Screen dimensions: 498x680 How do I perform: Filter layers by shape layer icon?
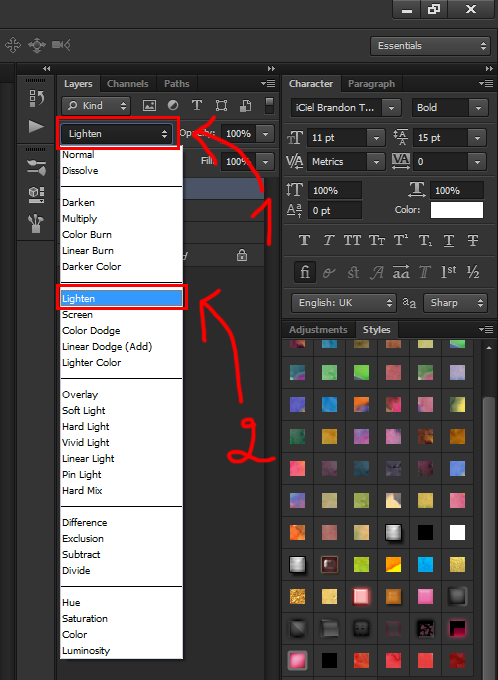tap(221, 105)
